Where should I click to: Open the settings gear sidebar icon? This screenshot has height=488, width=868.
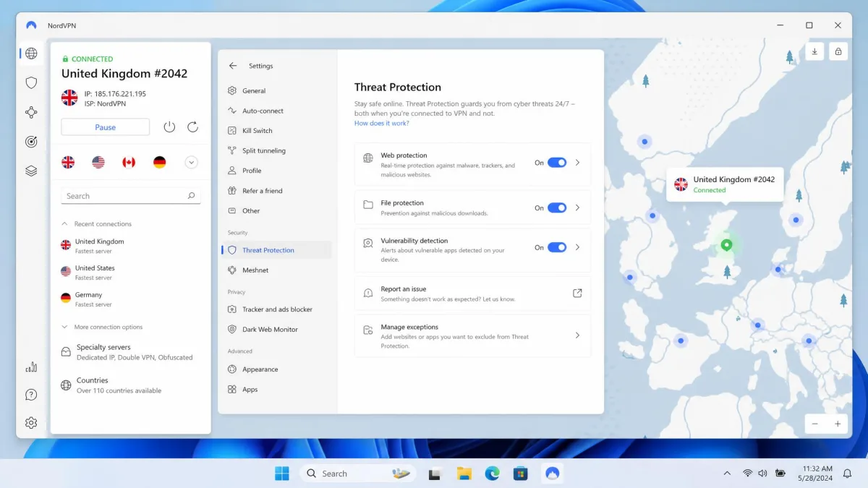coord(31,423)
